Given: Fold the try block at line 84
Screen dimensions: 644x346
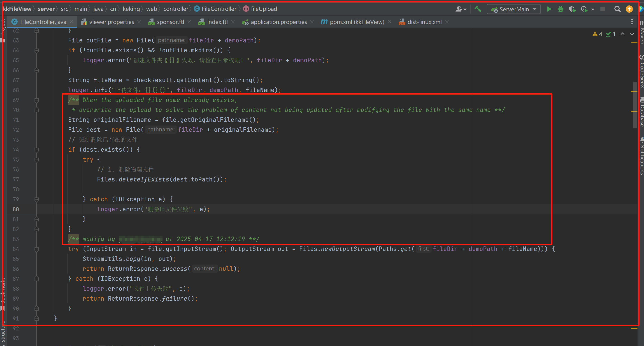Looking at the screenshot, I should pos(37,249).
